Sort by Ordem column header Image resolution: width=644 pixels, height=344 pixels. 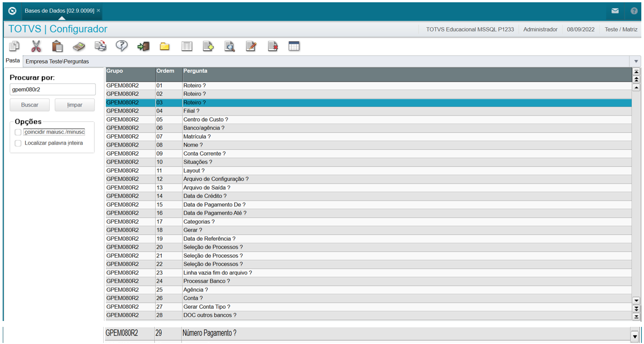[x=168, y=74]
